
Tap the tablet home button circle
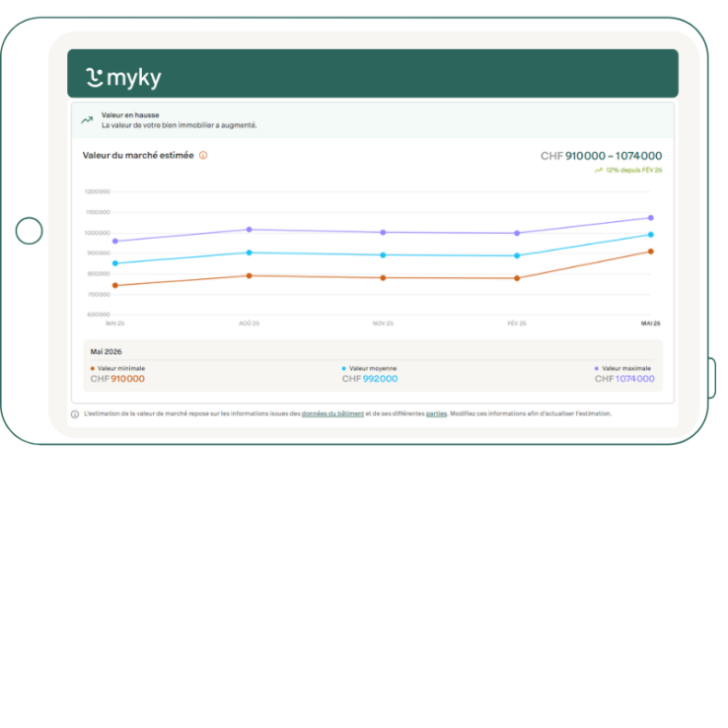coord(30,231)
